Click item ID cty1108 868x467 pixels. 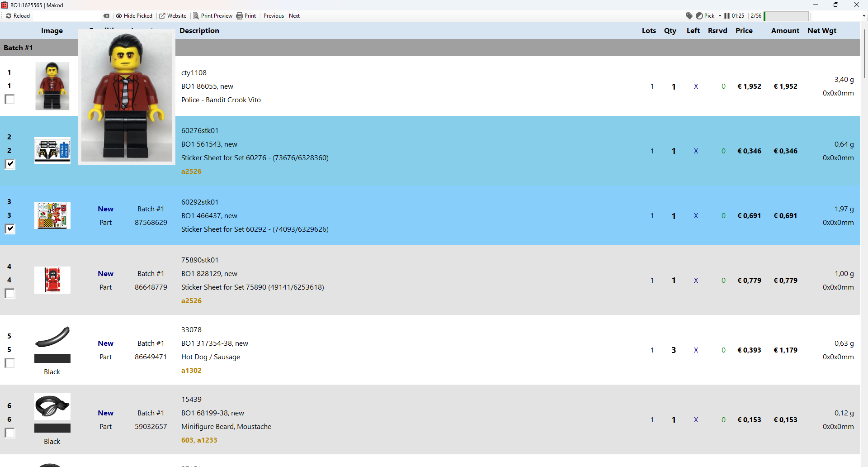tap(193, 73)
